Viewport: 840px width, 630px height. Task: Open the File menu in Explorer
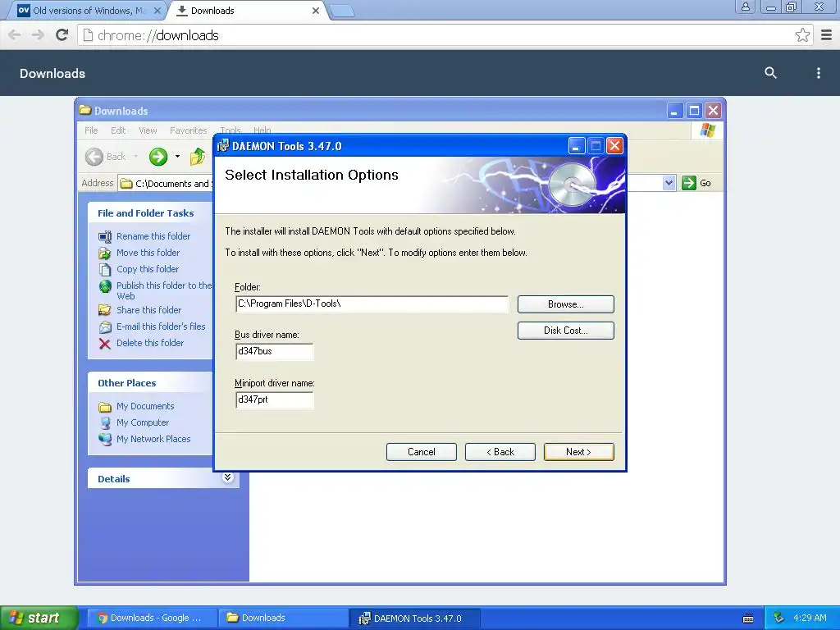(91, 130)
